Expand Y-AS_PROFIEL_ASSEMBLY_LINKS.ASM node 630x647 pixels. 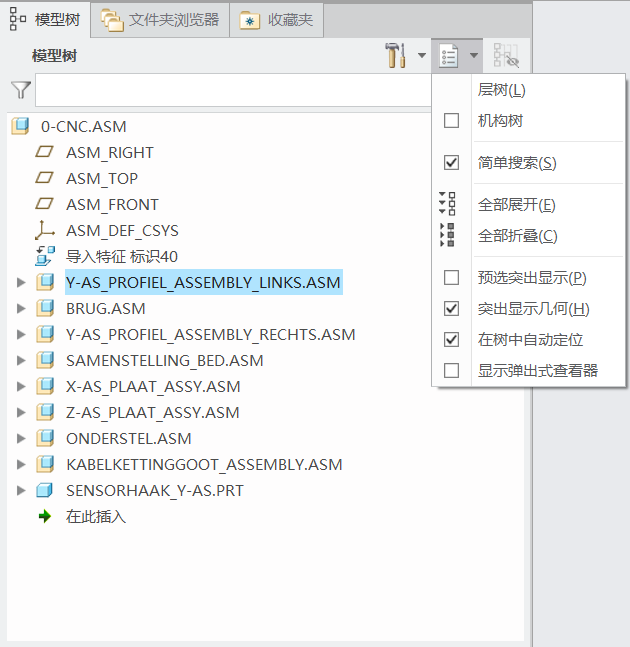click(x=21, y=283)
